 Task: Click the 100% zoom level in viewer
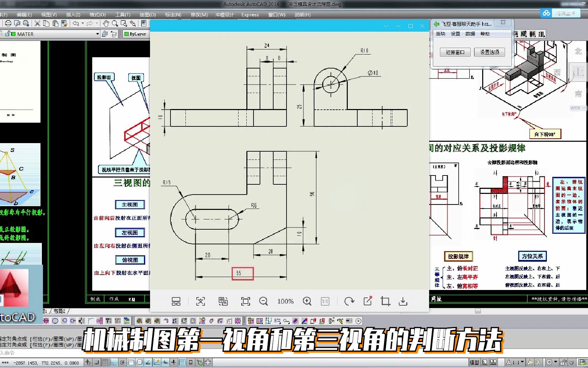pyautogui.click(x=285, y=301)
